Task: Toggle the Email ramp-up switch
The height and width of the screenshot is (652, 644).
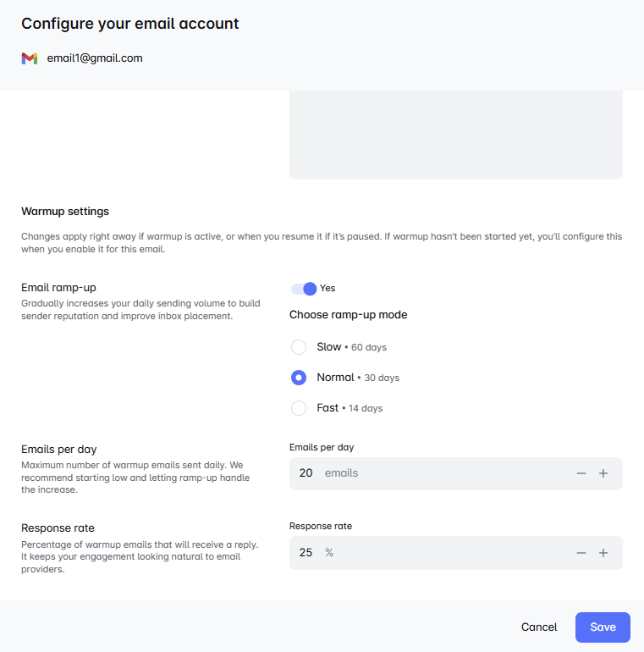Action: point(304,289)
